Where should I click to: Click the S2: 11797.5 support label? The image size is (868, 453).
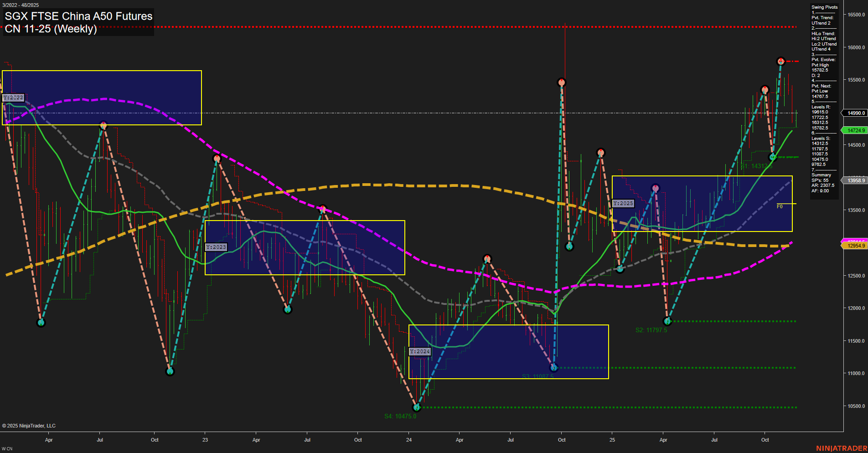click(x=651, y=329)
